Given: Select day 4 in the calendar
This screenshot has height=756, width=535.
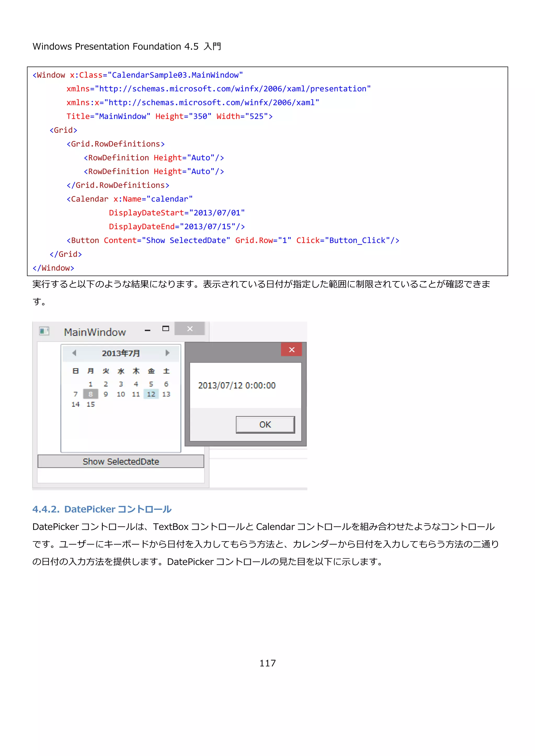Looking at the screenshot, I should 136,384.
